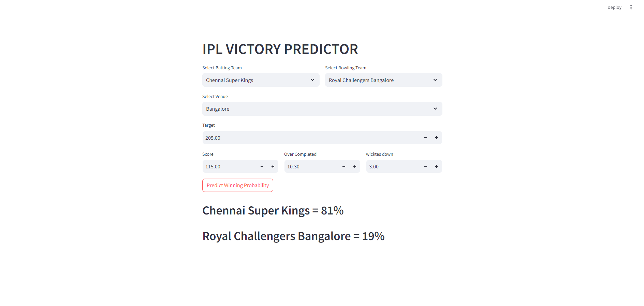Screen dimensions: 644x306
Task: Click the Deploy button
Action: [x=614, y=7]
